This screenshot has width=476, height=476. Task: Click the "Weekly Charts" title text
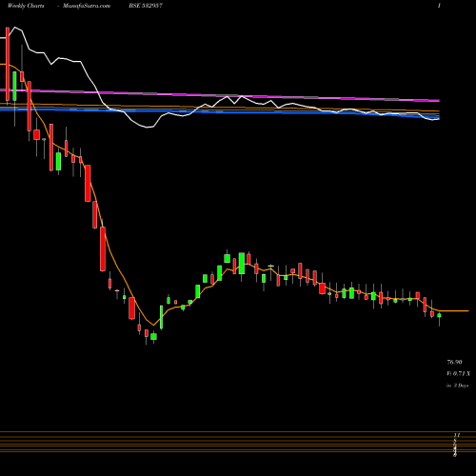(26, 6)
